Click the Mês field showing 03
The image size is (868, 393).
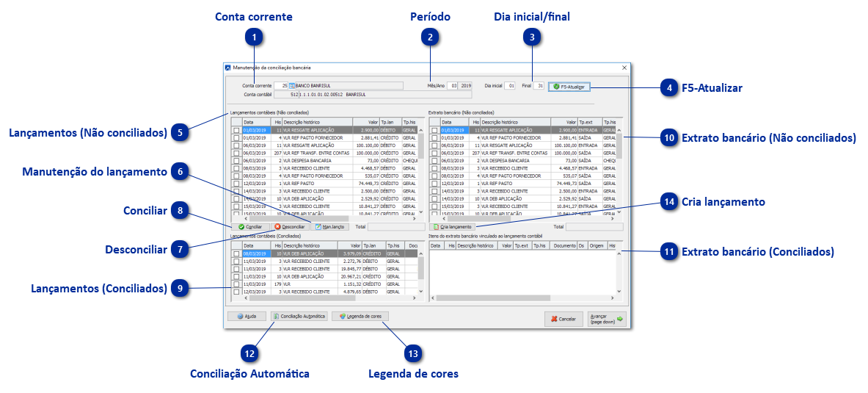[453, 86]
